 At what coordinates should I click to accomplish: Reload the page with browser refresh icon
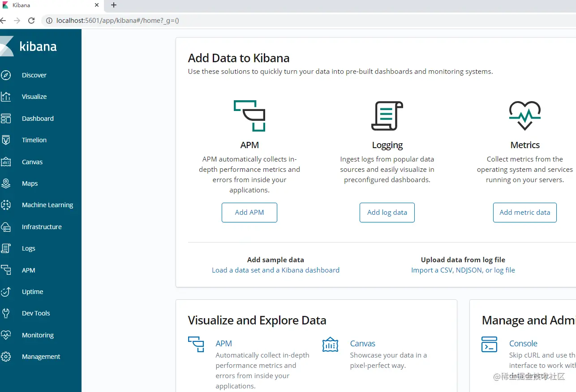click(31, 21)
